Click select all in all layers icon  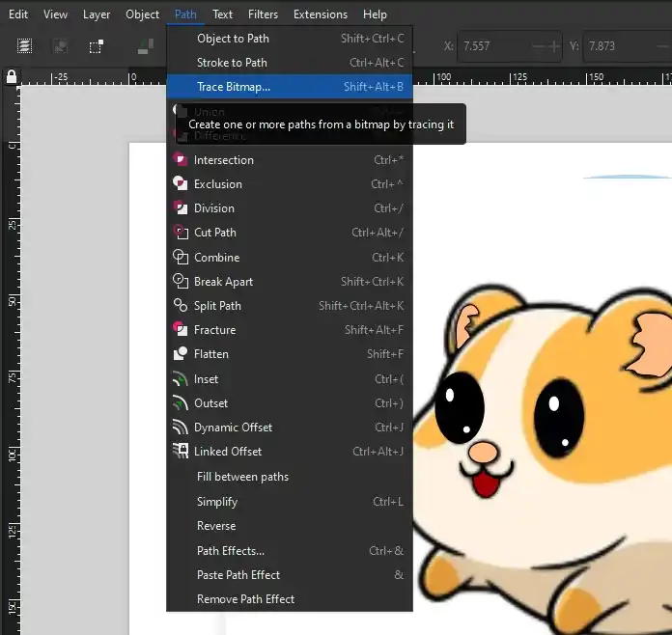click(24, 46)
